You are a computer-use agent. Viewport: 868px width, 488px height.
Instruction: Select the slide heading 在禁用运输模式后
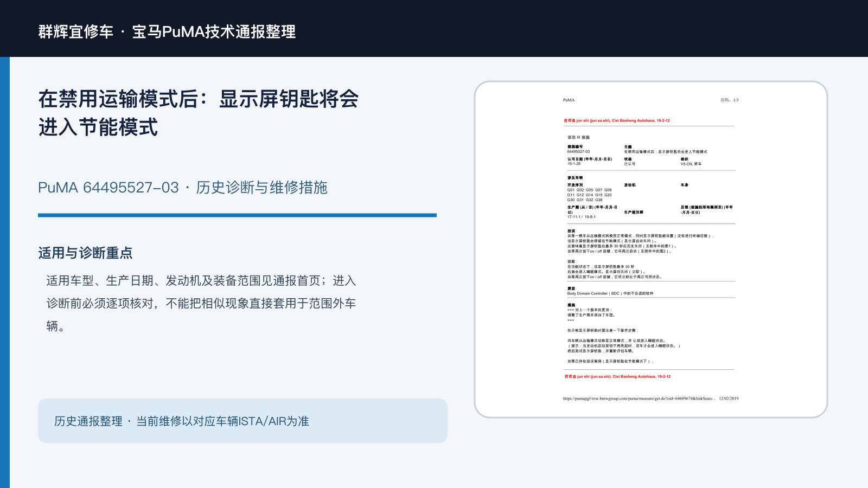tap(199, 113)
